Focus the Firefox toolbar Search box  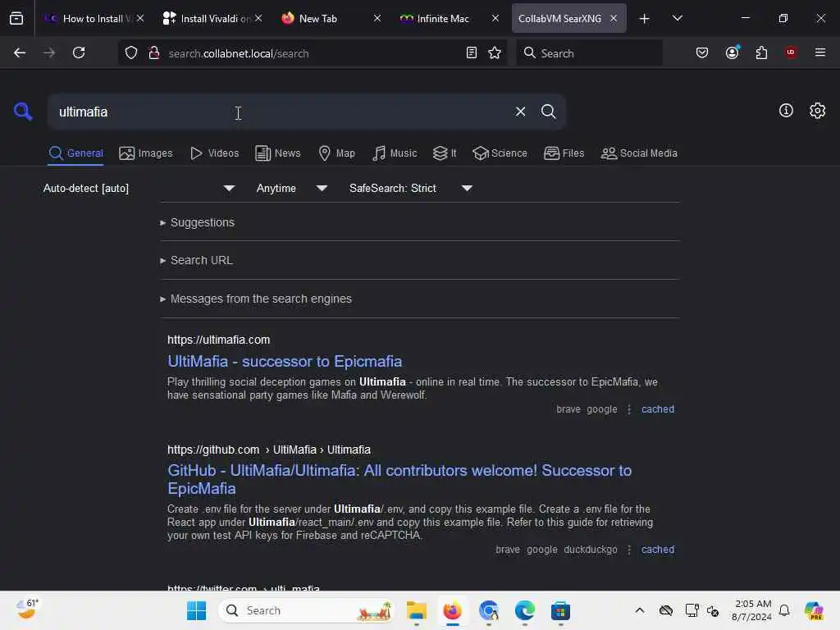click(589, 53)
